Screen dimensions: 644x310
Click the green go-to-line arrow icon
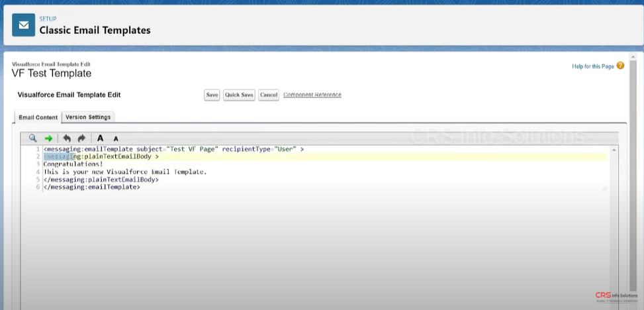tap(48, 138)
